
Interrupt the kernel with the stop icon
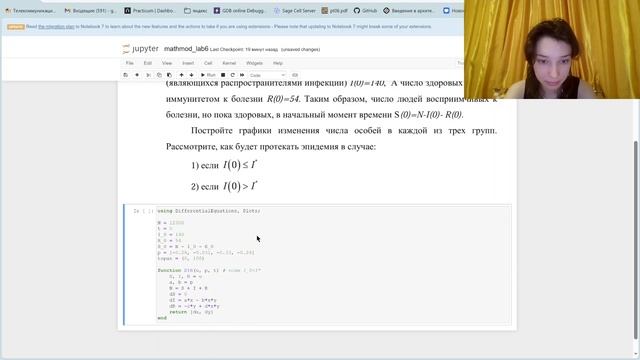223,75
